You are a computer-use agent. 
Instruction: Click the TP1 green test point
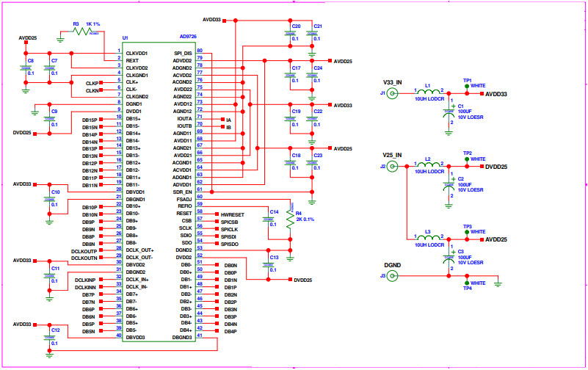tap(467, 85)
